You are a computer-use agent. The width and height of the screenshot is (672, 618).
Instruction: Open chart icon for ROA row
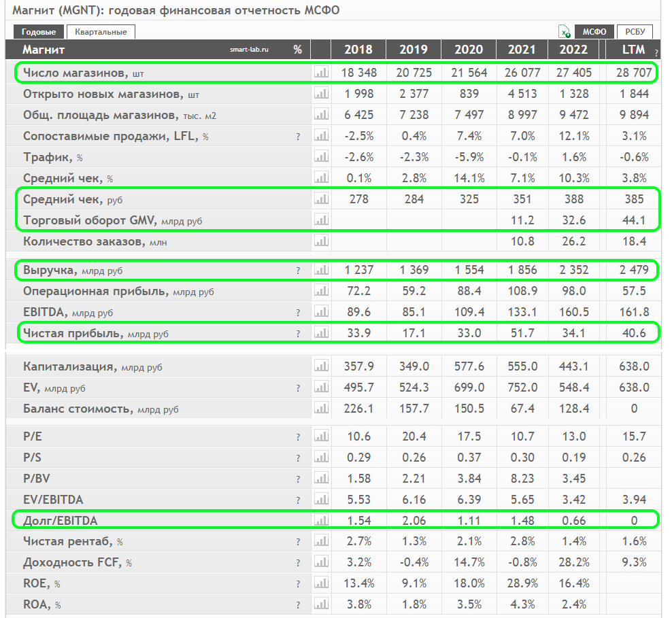pyautogui.click(x=321, y=604)
